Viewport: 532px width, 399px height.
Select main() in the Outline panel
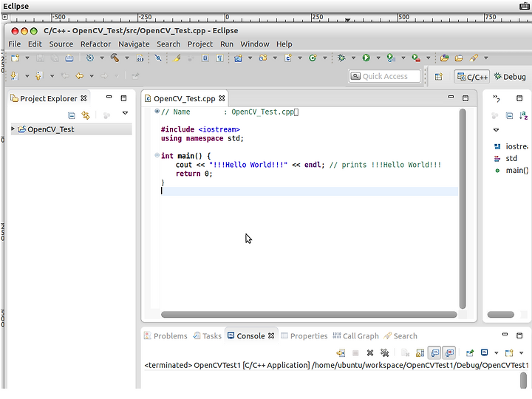coord(512,171)
